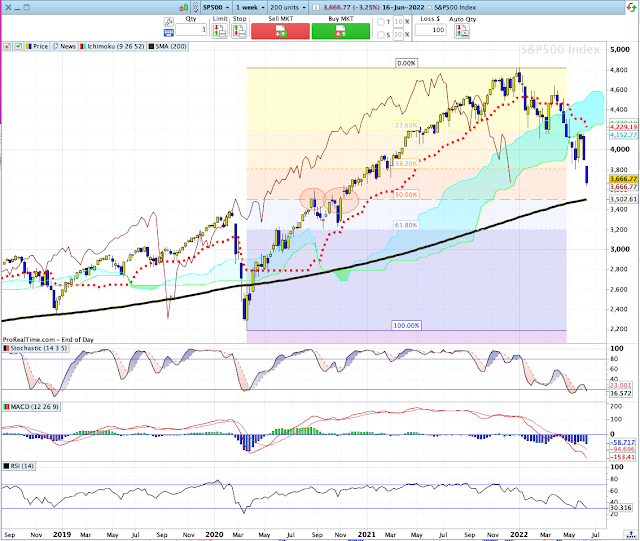This screenshot has height=541, width=640.
Task: Open the wrench trading settings icon
Action: [168, 22]
